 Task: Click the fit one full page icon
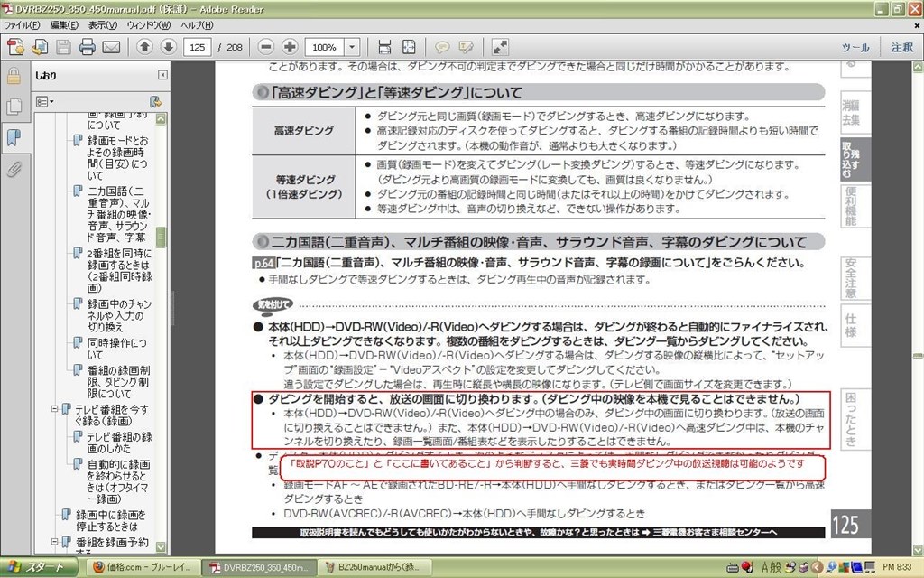tap(409, 47)
